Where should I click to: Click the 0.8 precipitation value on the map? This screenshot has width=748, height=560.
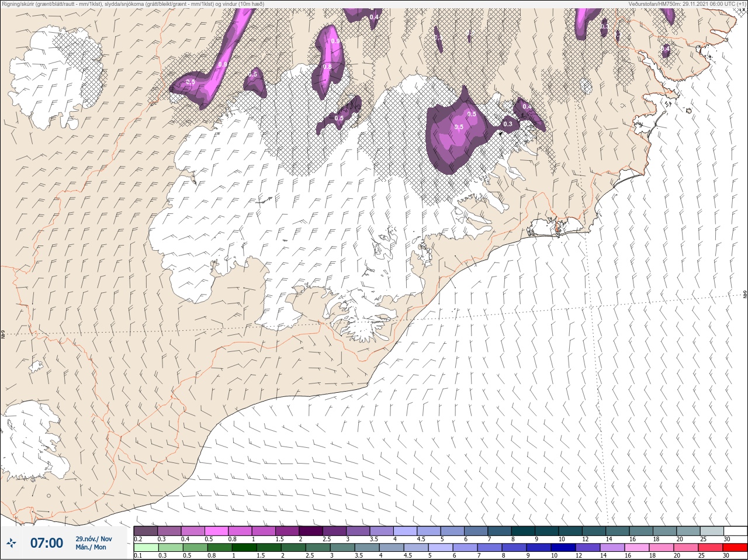(x=327, y=67)
